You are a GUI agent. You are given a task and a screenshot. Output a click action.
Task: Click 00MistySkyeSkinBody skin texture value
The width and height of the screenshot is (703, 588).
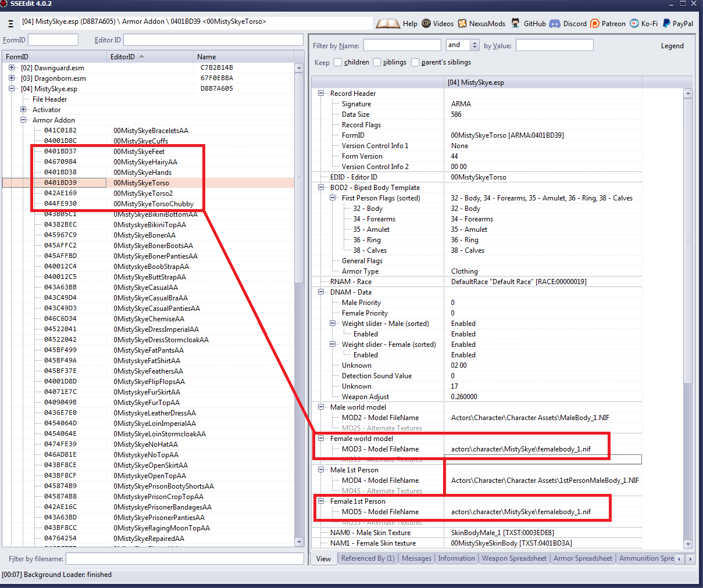coord(512,543)
